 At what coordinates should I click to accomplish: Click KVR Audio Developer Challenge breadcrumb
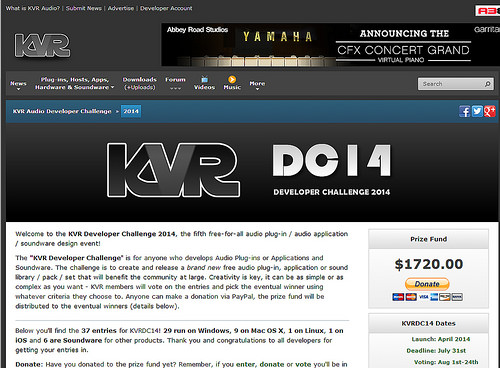(62, 111)
